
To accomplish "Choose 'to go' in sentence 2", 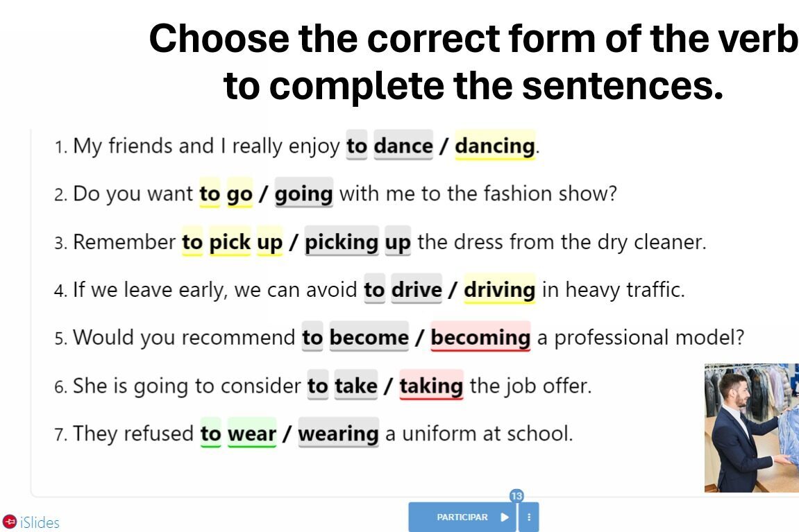I will (x=226, y=194).
